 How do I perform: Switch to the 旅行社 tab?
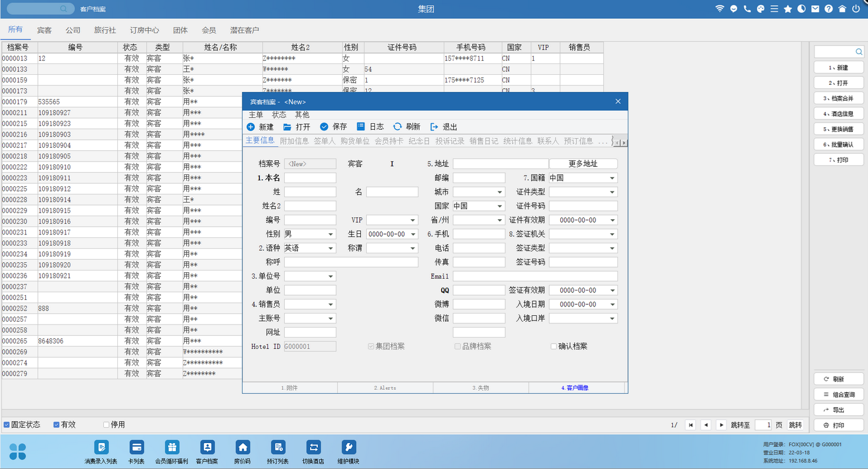pos(105,30)
